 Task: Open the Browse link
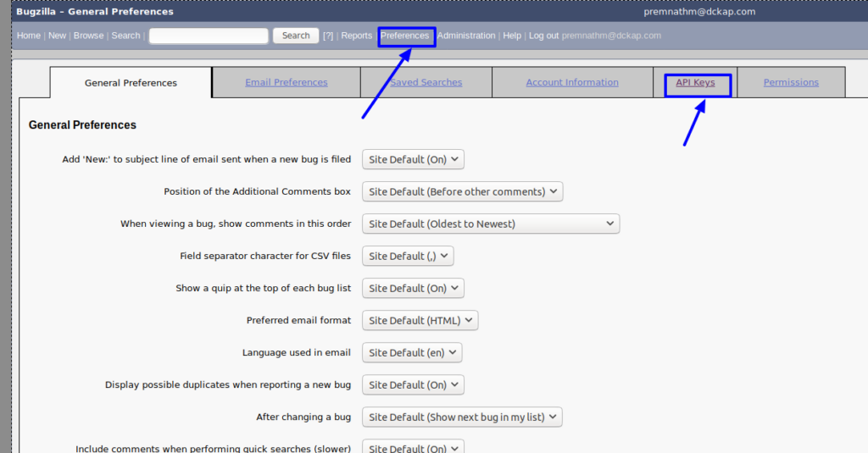point(88,36)
